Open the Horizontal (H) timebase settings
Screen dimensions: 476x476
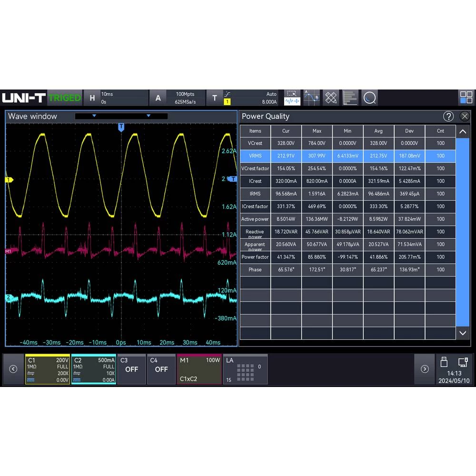click(x=116, y=98)
